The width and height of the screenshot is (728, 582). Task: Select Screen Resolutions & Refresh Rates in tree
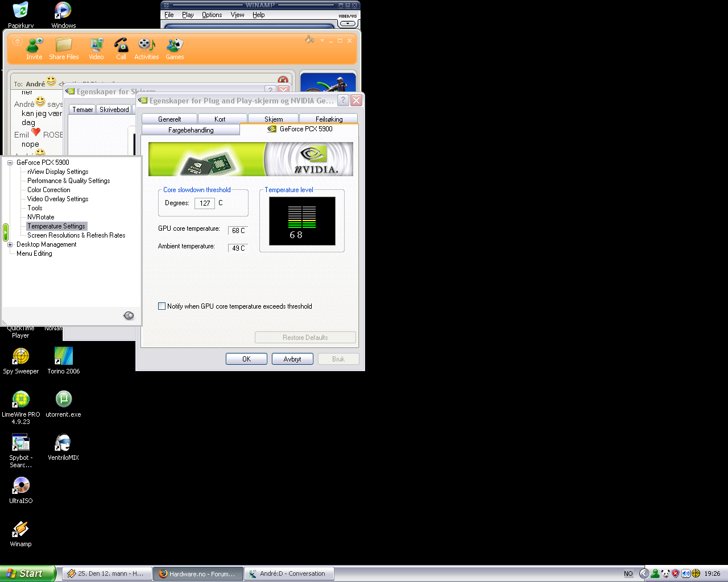76,235
